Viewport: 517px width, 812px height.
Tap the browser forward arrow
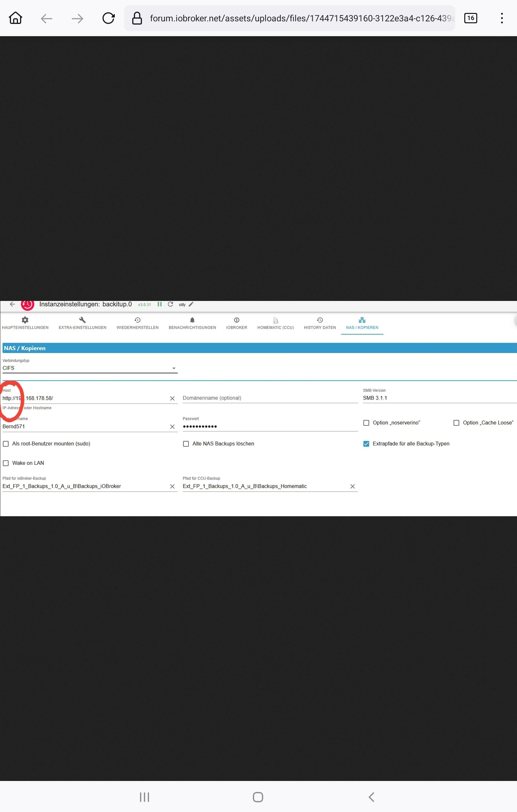pos(78,18)
